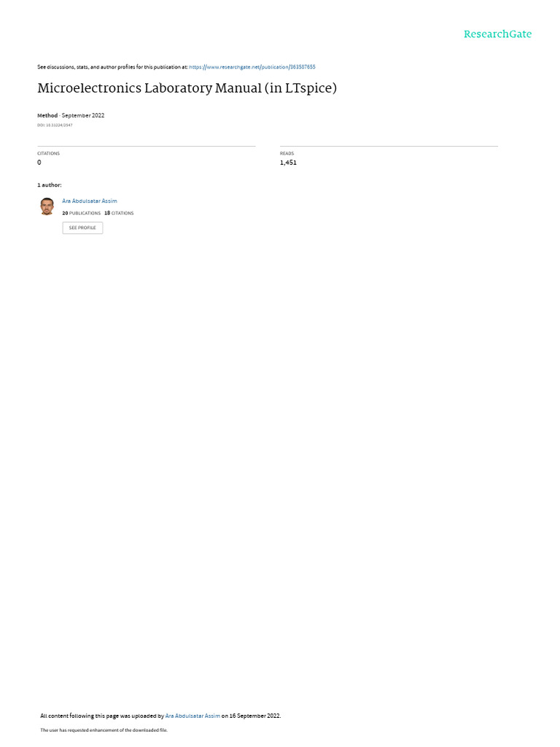This screenshot has height=747, width=560.
Task: Select the Microelectronics Laboratory Manual title
Action: point(187,88)
